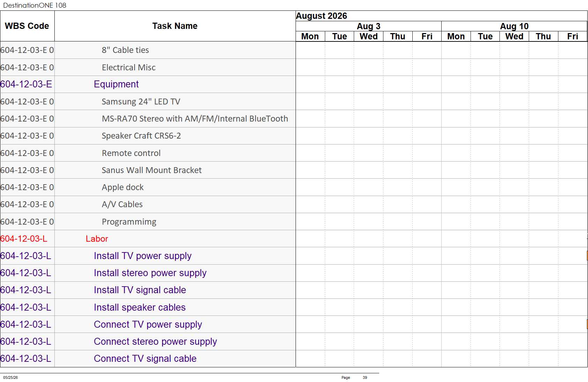The height and width of the screenshot is (382, 588).
Task: Select Connect TV power supply task
Action: click(x=148, y=325)
